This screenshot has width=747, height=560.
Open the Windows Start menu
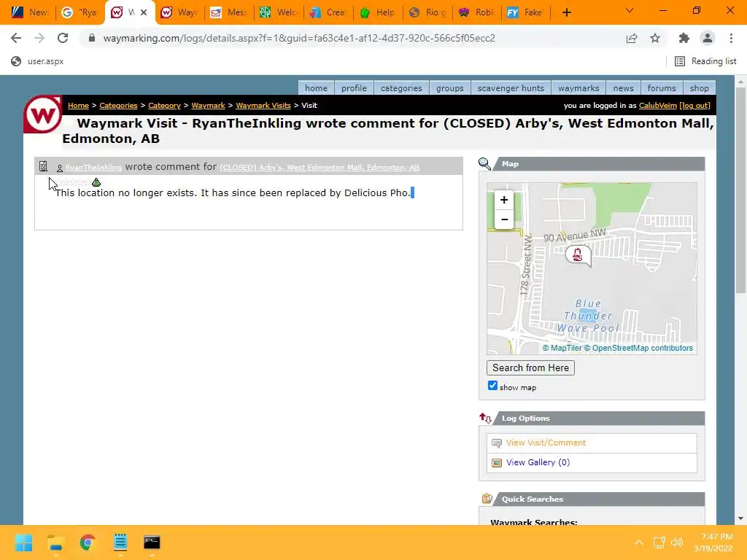[23, 542]
